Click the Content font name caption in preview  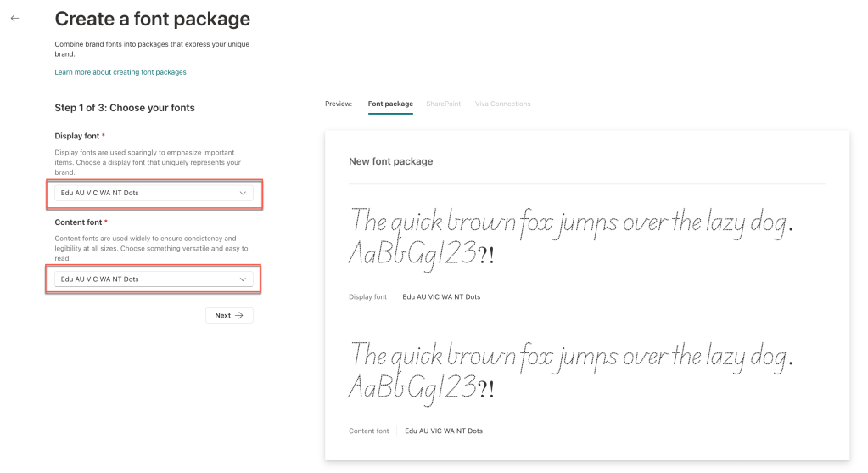[443, 431]
